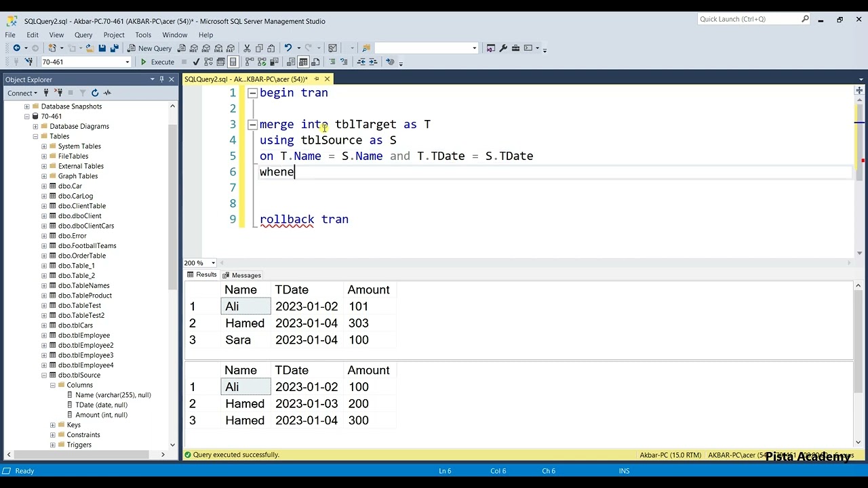The width and height of the screenshot is (868, 488).
Task: Execute the current SQL query
Action: point(157,62)
